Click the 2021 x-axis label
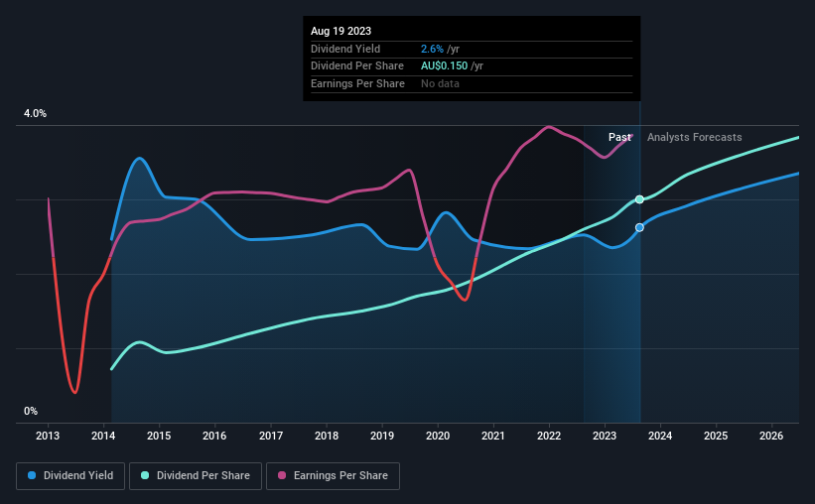The width and height of the screenshot is (815, 504). coord(493,436)
